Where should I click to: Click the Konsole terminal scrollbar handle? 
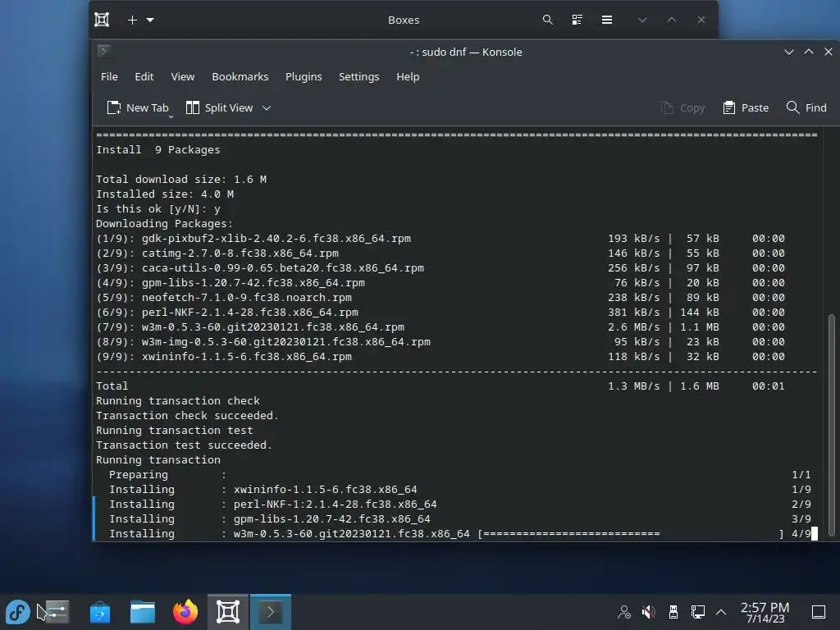point(832,424)
